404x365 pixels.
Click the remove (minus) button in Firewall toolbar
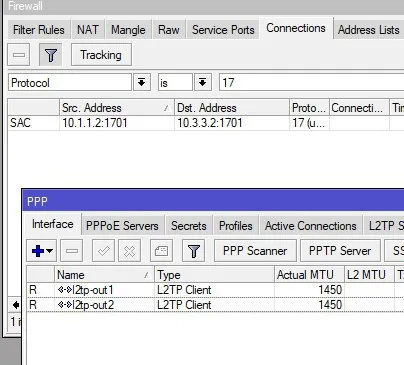click(x=19, y=55)
